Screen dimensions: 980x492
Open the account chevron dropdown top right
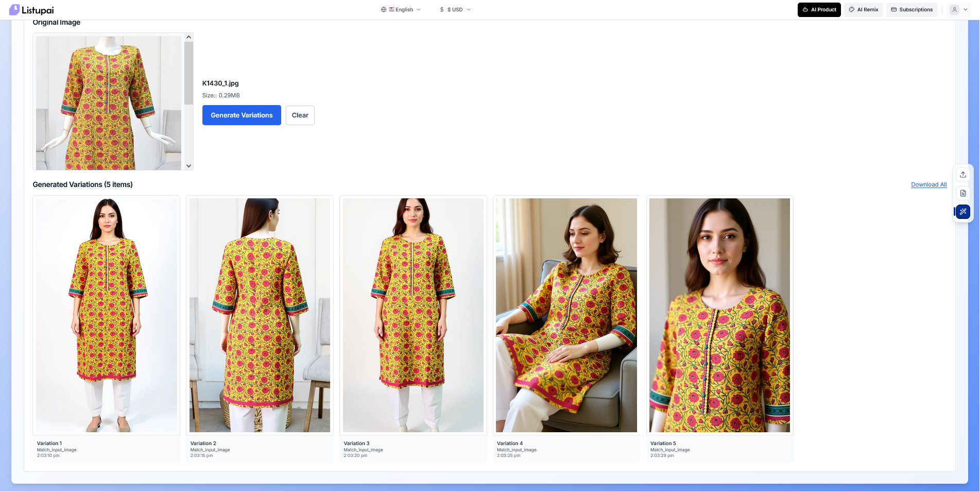tap(966, 9)
